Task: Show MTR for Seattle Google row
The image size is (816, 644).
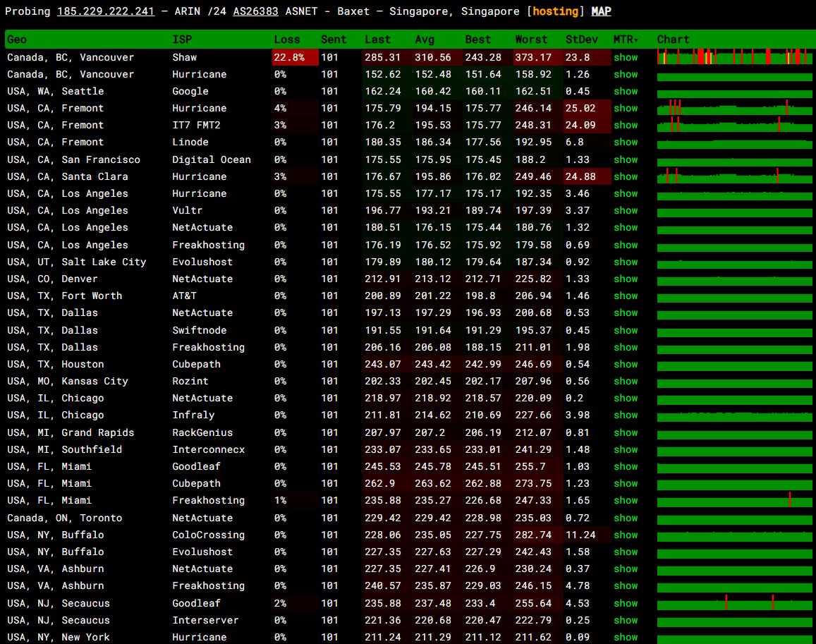Action: pos(626,91)
